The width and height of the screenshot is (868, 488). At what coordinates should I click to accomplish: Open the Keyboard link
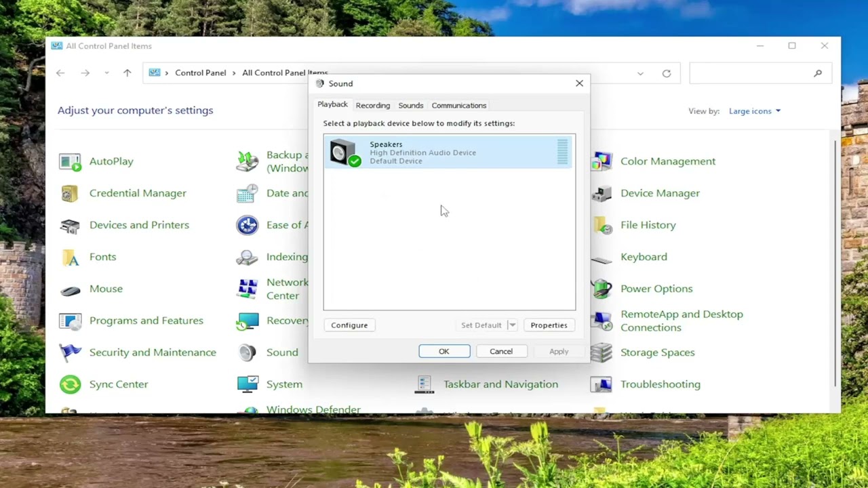pyautogui.click(x=644, y=257)
